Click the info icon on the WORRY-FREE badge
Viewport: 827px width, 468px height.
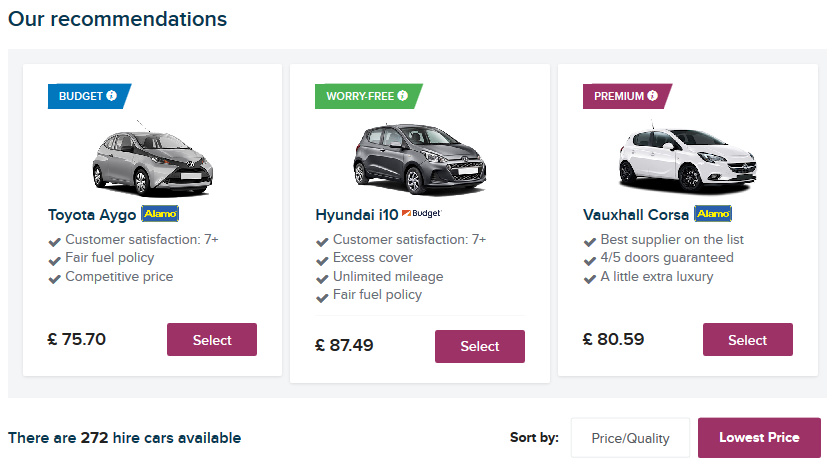pos(402,95)
